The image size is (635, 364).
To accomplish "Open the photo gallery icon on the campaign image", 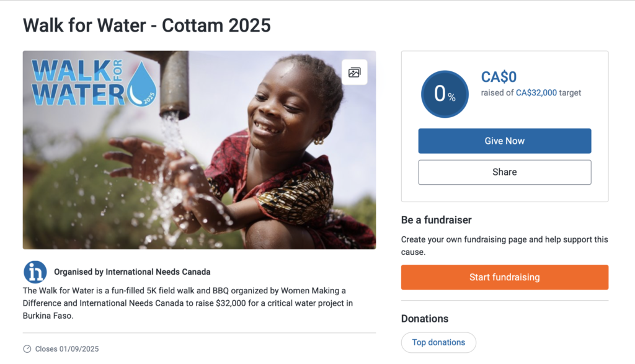I will (355, 73).
